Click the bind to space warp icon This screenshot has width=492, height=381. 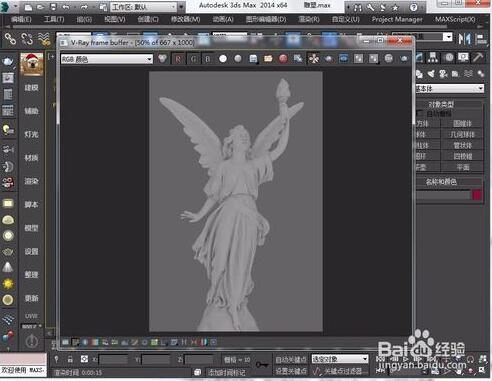tap(44, 39)
